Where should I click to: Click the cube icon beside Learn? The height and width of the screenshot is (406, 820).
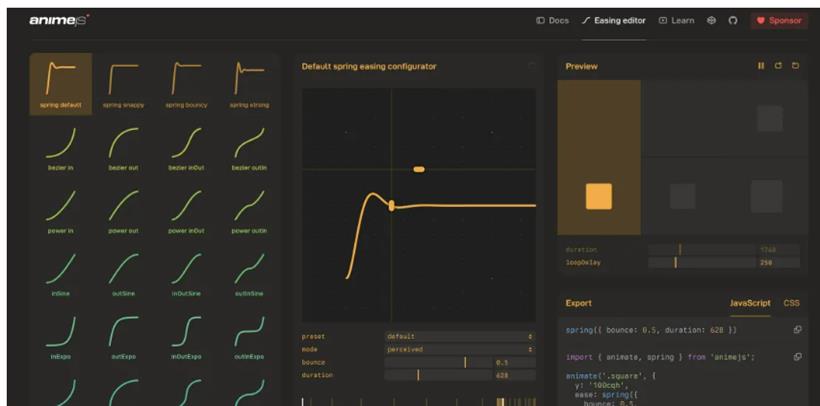click(712, 20)
